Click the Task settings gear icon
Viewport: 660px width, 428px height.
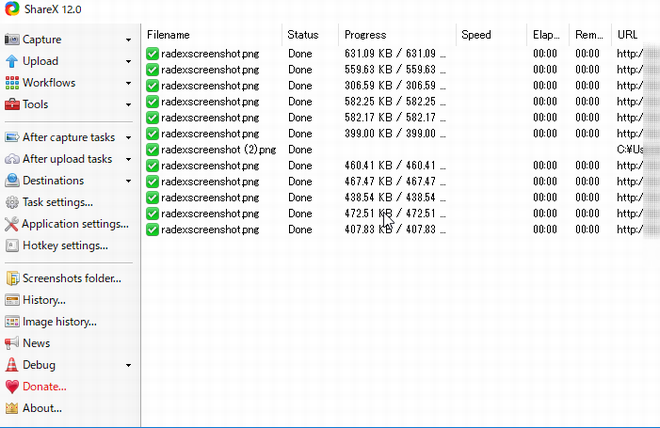pos(12,202)
